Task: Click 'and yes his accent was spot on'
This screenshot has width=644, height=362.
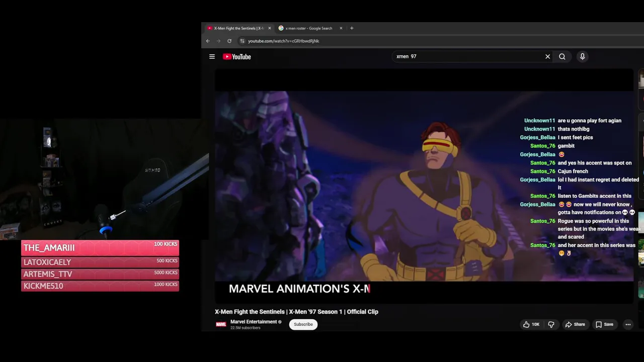Action: coord(594,163)
